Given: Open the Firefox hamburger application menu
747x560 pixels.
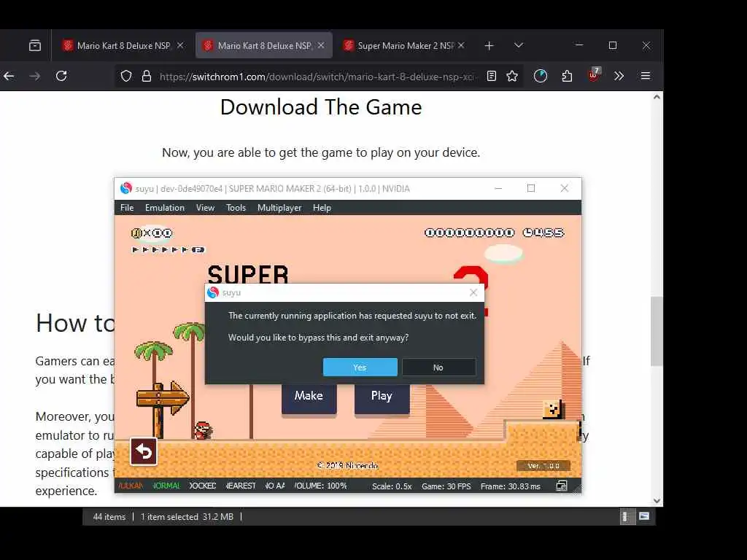Looking at the screenshot, I should click(646, 76).
